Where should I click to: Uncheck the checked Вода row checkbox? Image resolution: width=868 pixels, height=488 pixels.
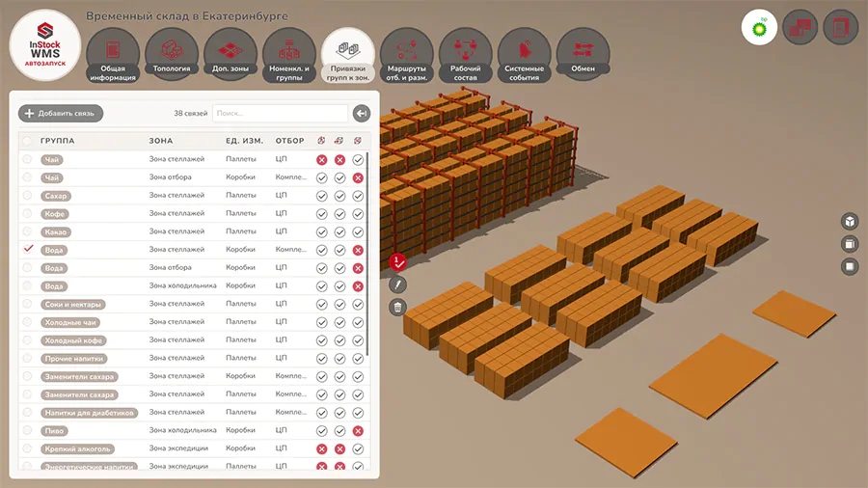point(27,250)
